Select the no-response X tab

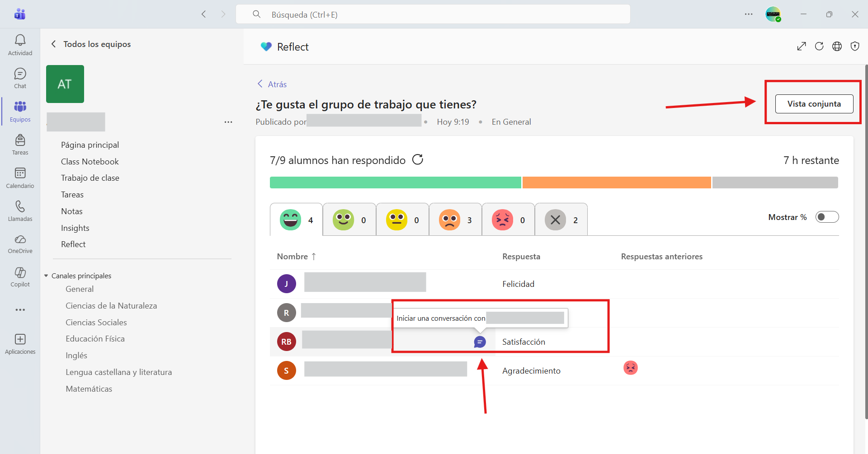click(x=561, y=220)
